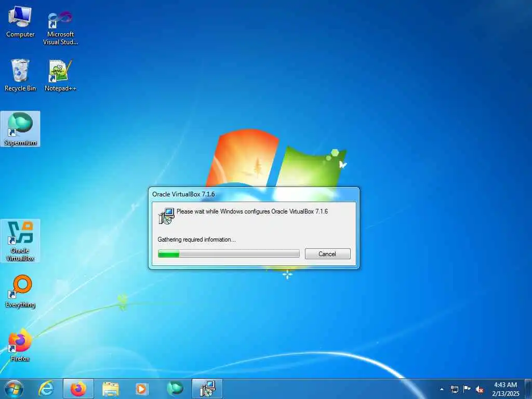
Task: Select the Notepad++ desktop shortcut
Action: (x=60, y=75)
